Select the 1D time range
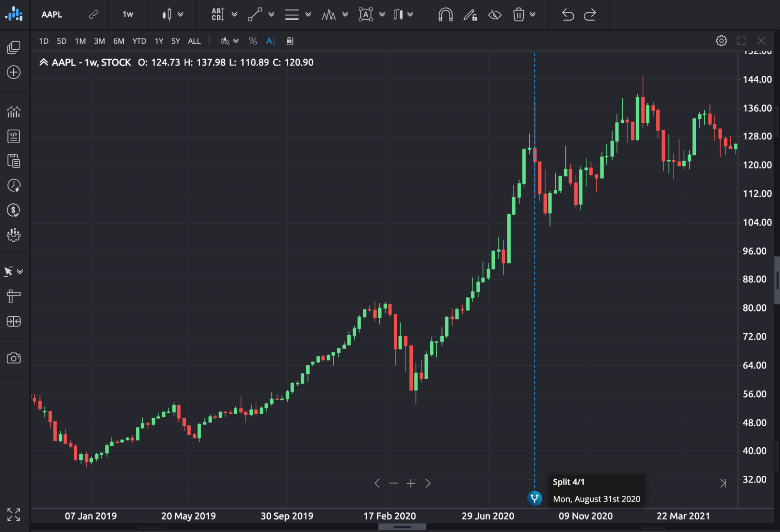 tap(44, 41)
